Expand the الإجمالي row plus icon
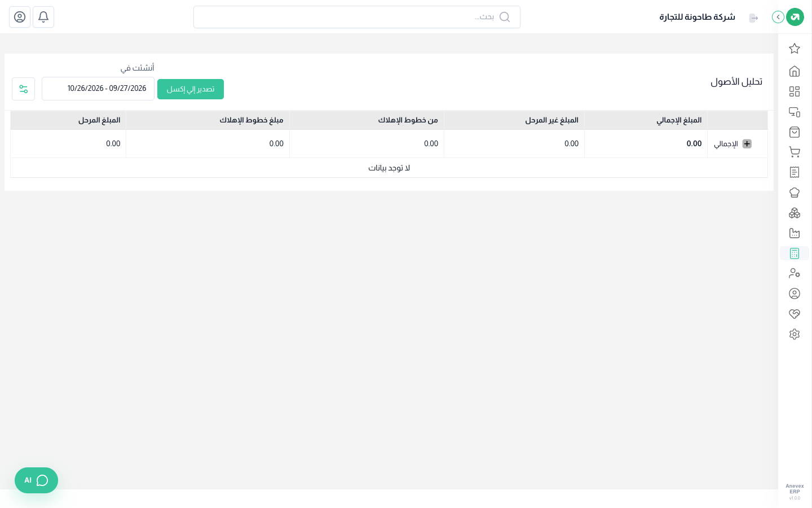812x508 pixels. click(747, 144)
